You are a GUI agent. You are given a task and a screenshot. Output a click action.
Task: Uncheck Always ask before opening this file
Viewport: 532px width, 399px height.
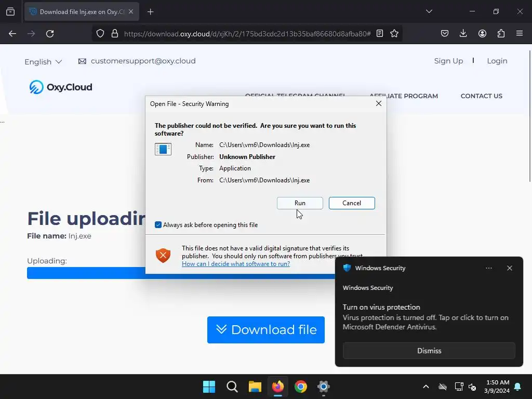tap(158, 224)
